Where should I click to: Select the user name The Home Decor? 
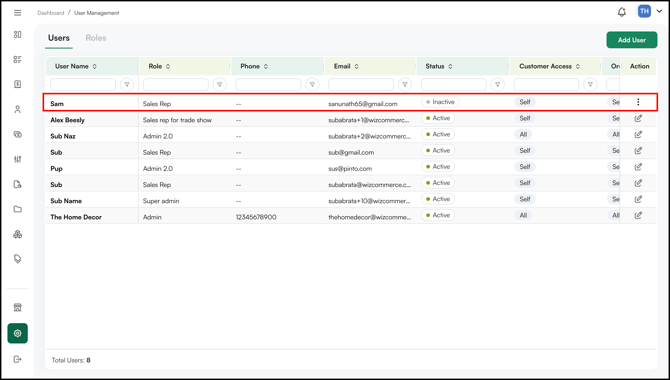(76, 217)
